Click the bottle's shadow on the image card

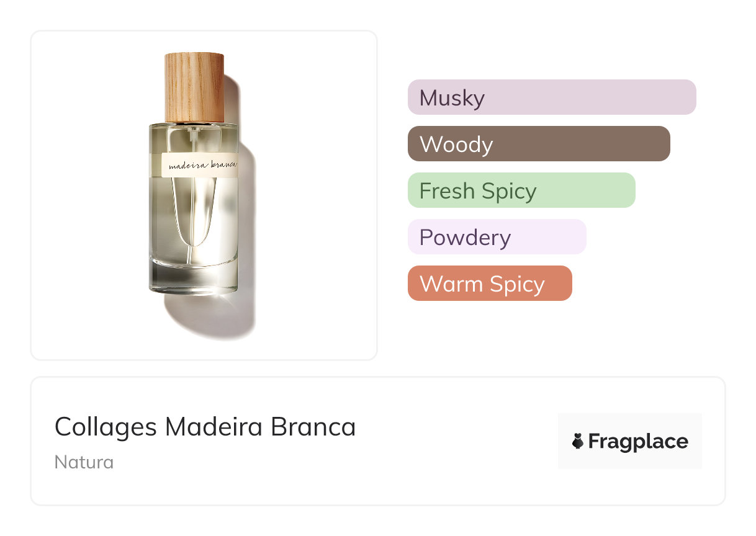211,316
